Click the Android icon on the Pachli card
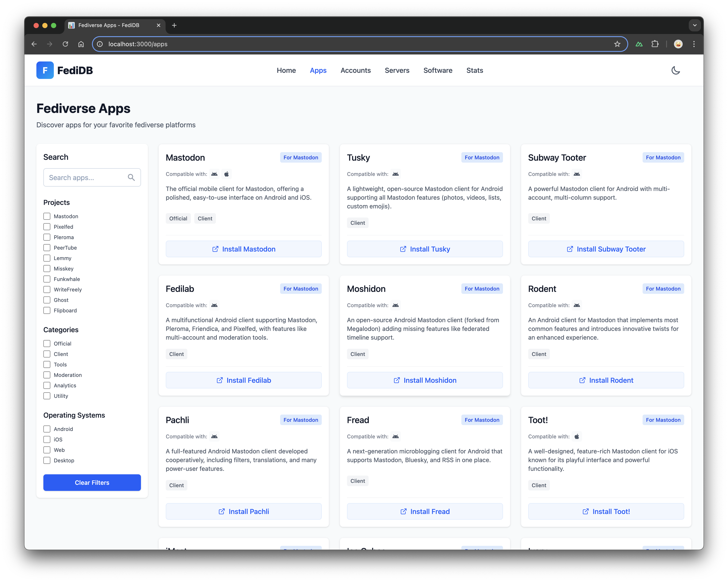Screen dimensions: 728x582 click(x=214, y=436)
